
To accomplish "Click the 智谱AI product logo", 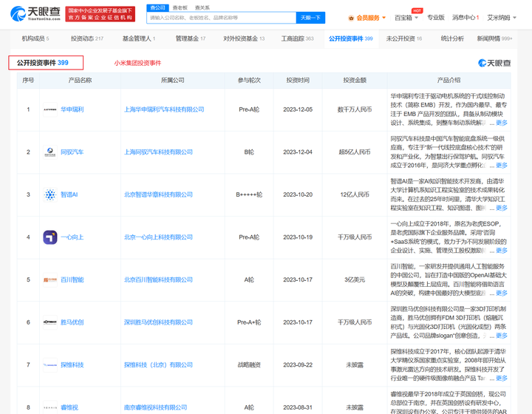I will coord(50,194).
